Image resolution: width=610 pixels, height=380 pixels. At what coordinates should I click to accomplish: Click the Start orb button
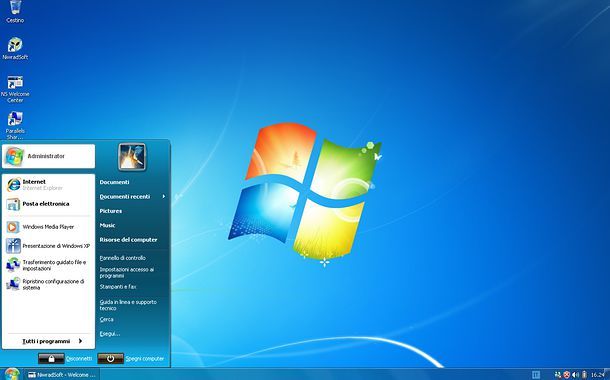click(x=12, y=374)
